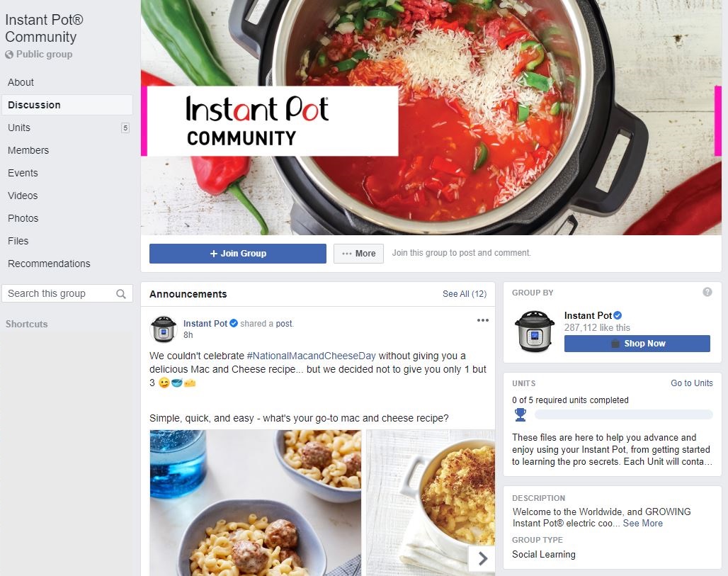This screenshot has height=576, width=728.
Task: Open the Shortcuts section in sidebar
Action: click(x=26, y=324)
